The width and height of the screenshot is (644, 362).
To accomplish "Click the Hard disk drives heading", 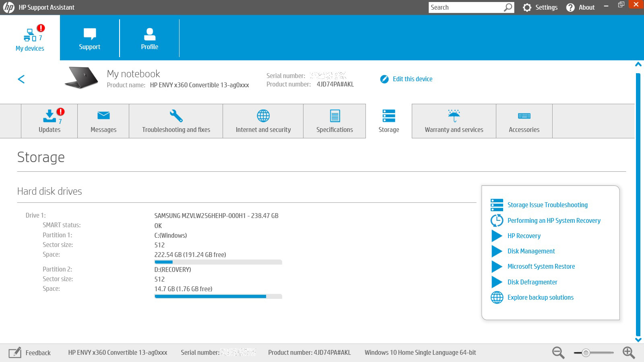I will point(50,191).
